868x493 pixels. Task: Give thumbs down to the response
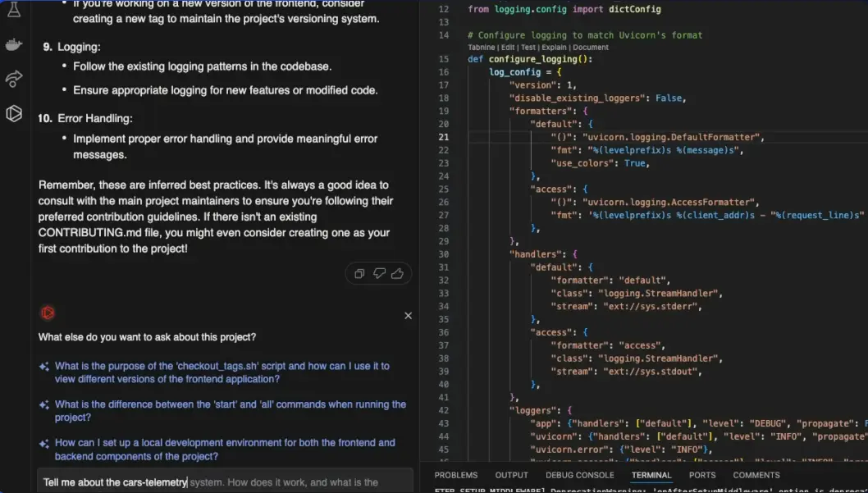[x=379, y=273]
